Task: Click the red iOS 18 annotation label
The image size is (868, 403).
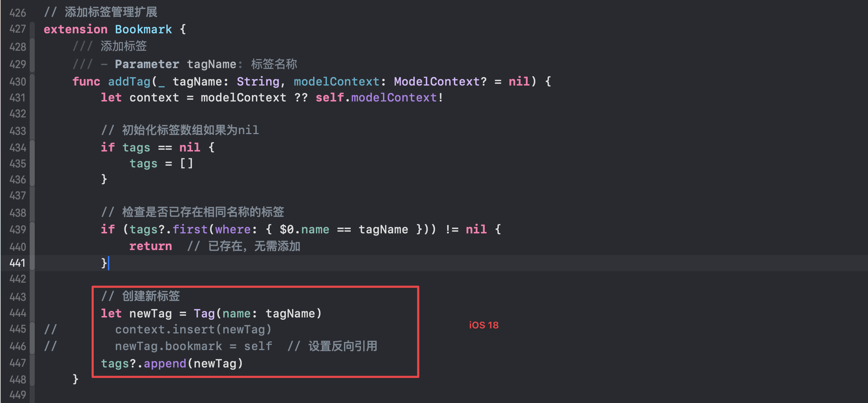Action: (484, 325)
